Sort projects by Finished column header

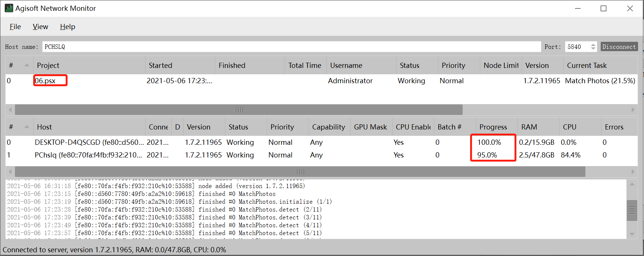pyautogui.click(x=250, y=65)
